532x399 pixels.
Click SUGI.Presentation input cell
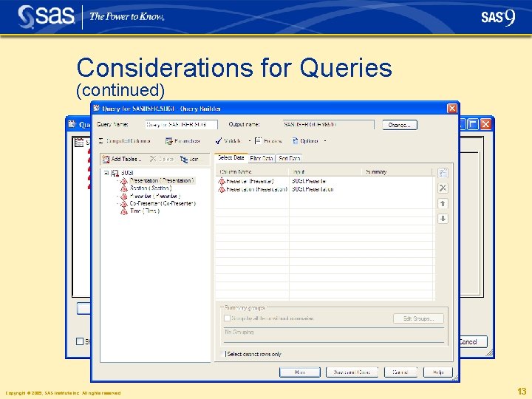[x=313, y=189]
